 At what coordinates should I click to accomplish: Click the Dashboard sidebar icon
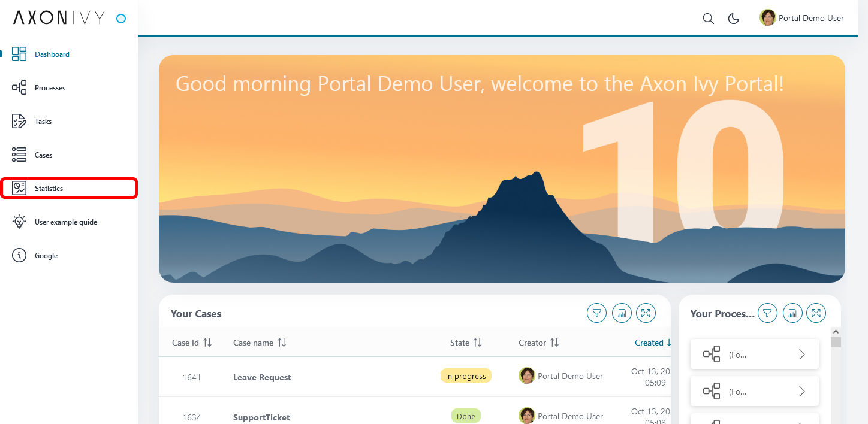coord(19,54)
